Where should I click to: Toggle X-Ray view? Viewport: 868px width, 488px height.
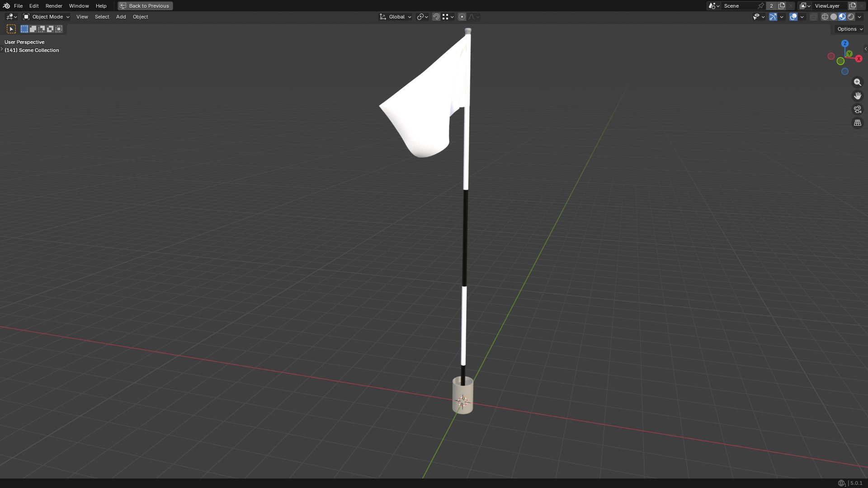[813, 17]
